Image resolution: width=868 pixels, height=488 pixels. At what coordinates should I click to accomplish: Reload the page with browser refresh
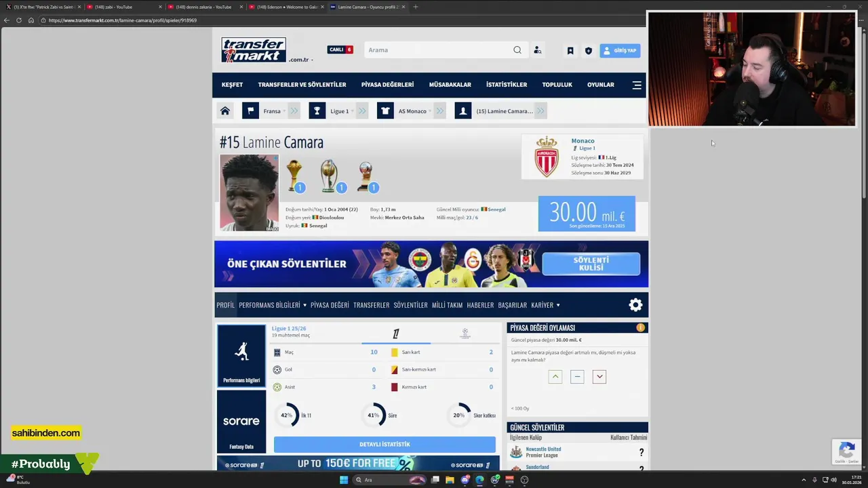click(19, 20)
